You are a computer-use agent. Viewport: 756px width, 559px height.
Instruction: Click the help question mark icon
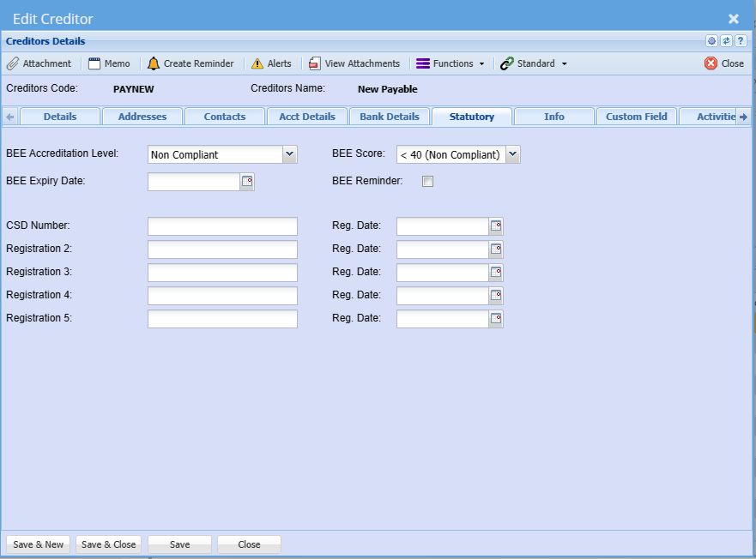pos(740,41)
